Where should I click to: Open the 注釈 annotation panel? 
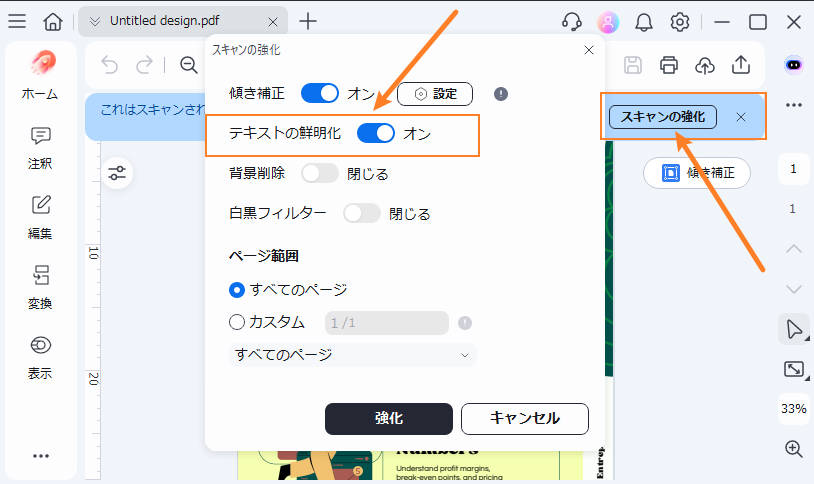[x=40, y=149]
